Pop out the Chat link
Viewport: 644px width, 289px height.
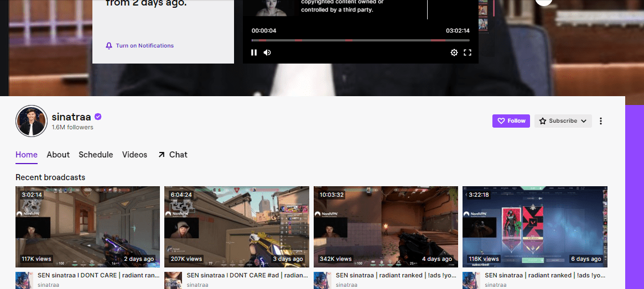pyautogui.click(x=173, y=155)
